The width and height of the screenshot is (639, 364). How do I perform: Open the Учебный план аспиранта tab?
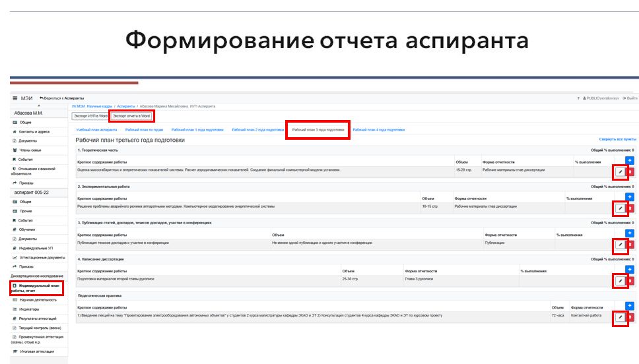point(96,130)
